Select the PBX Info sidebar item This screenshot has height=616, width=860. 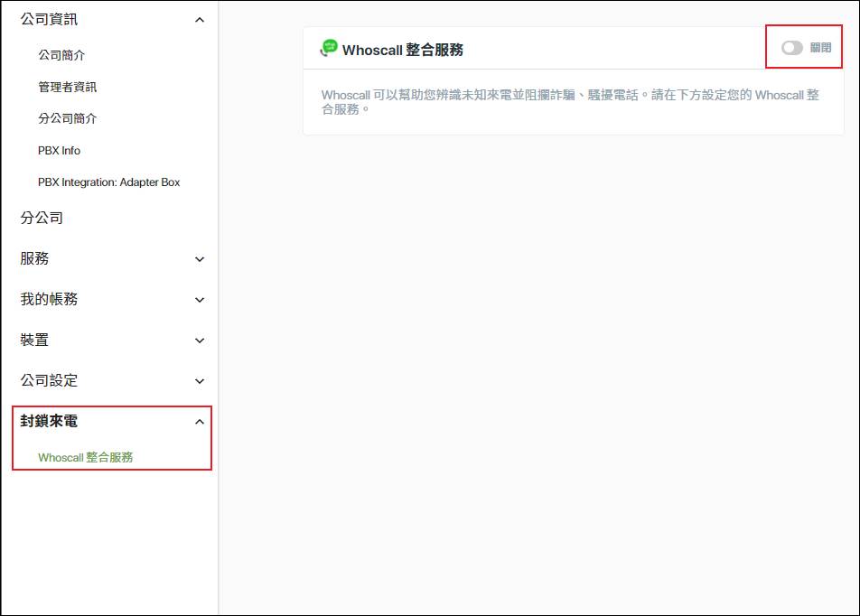tap(60, 150)
